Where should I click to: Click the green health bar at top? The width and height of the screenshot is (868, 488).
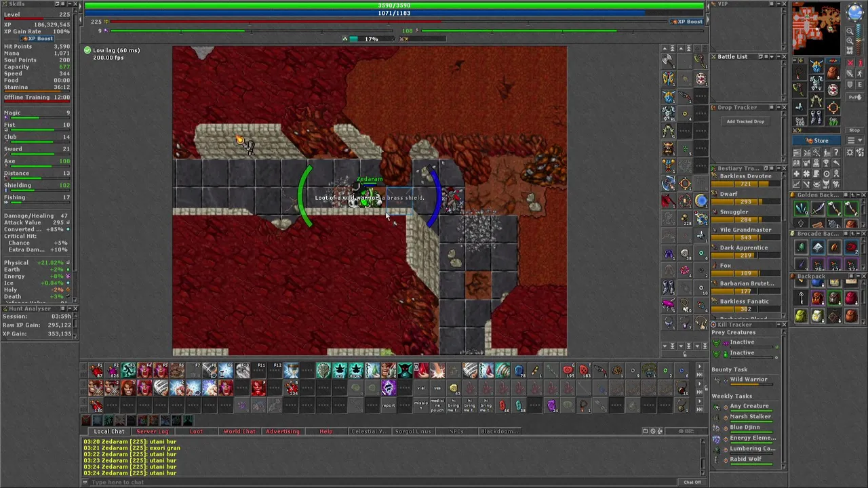(x=394, y=5)
